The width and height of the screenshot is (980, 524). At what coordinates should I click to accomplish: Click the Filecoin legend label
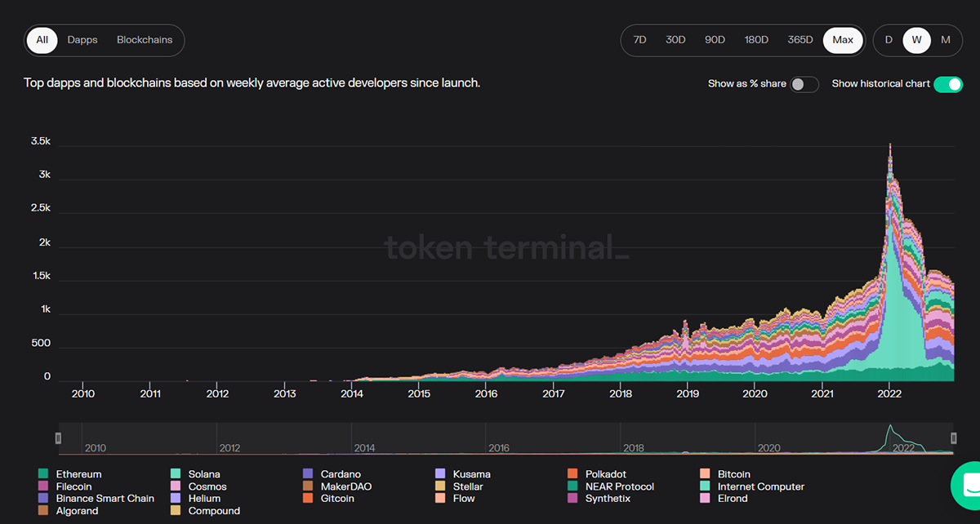click(x=74, y=486)
